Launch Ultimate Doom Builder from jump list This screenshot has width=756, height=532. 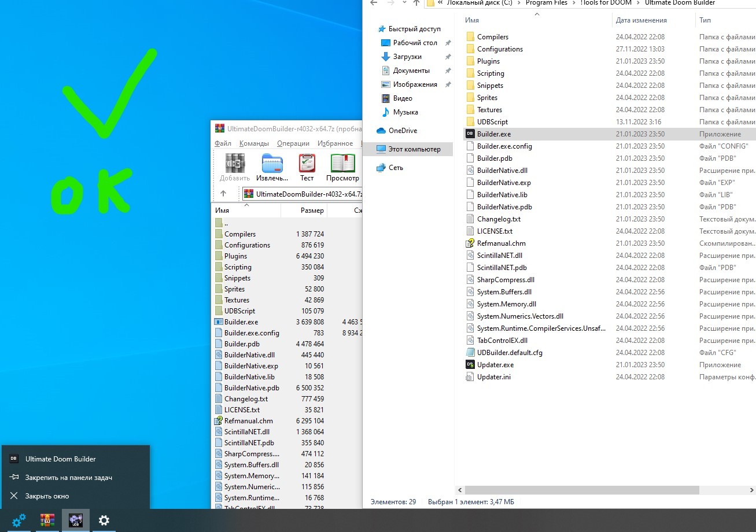pyautogui.click(x=76, y=459)
